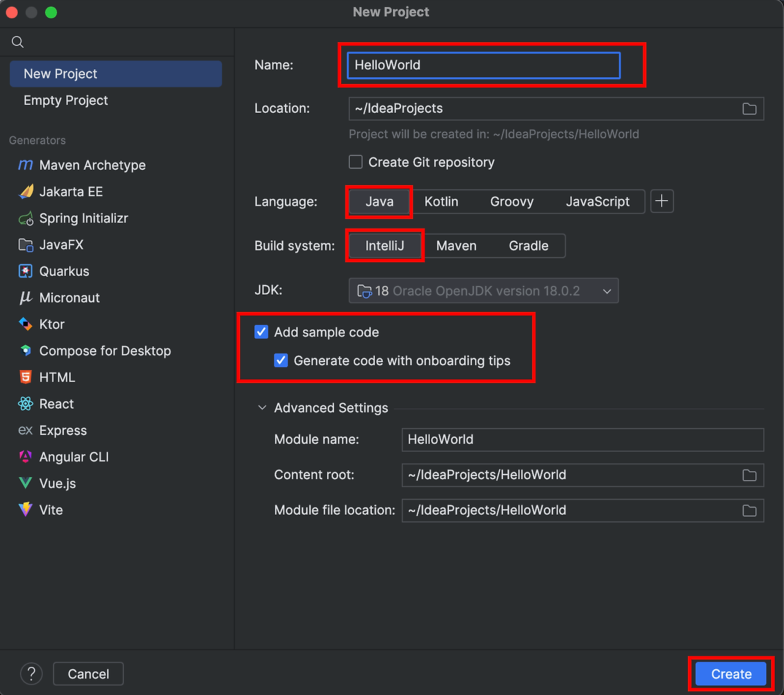This screenshot has height=695, width=784.
Task: Click the Generators section heading
Action: (37, 140)
